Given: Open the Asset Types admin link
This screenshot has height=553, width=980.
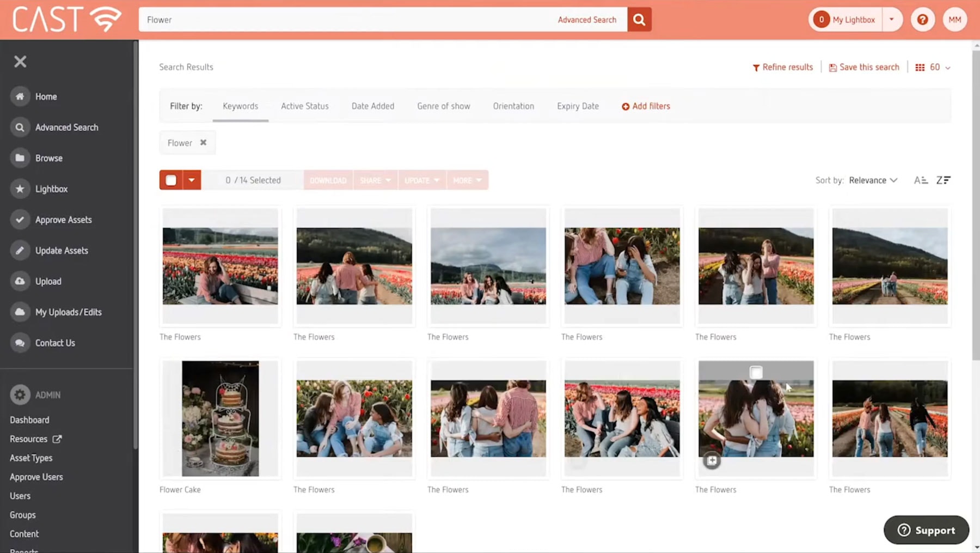Looking at the screenshot, I should [x=31, y=458].
